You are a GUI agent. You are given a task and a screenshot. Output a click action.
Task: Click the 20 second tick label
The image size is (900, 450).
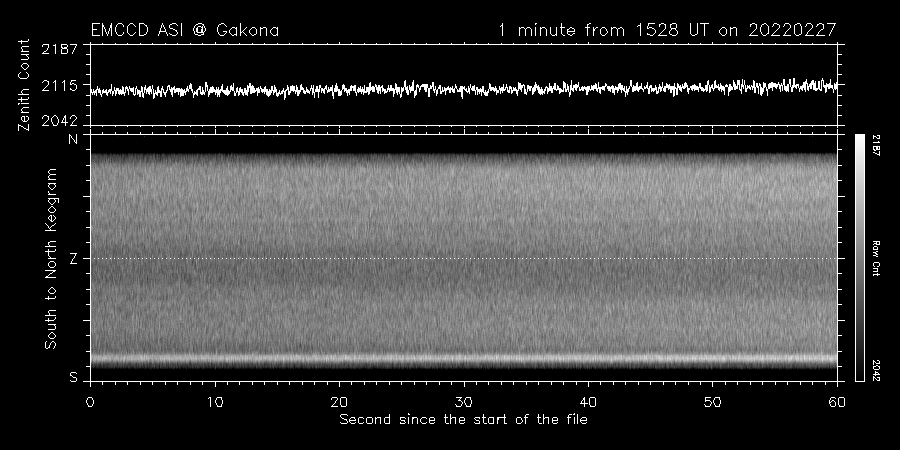(339, 402)
